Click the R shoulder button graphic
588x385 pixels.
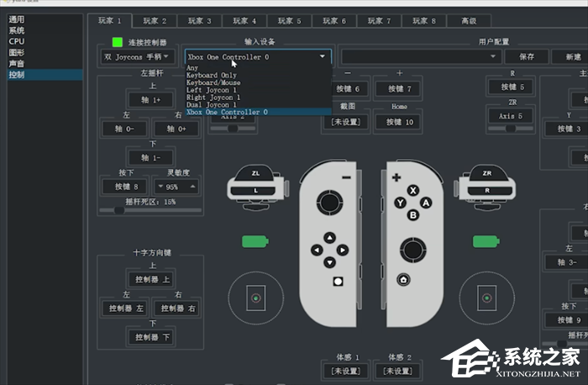pyautogui.click(x=487, y=191)
